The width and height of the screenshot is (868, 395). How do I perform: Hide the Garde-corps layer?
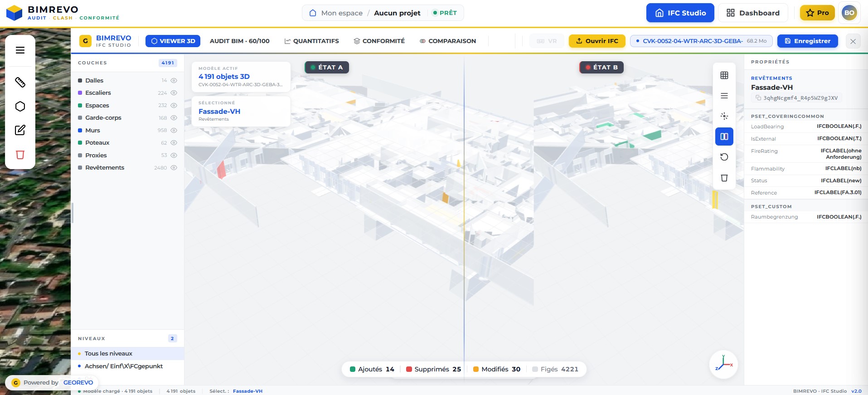coord(174,118)
